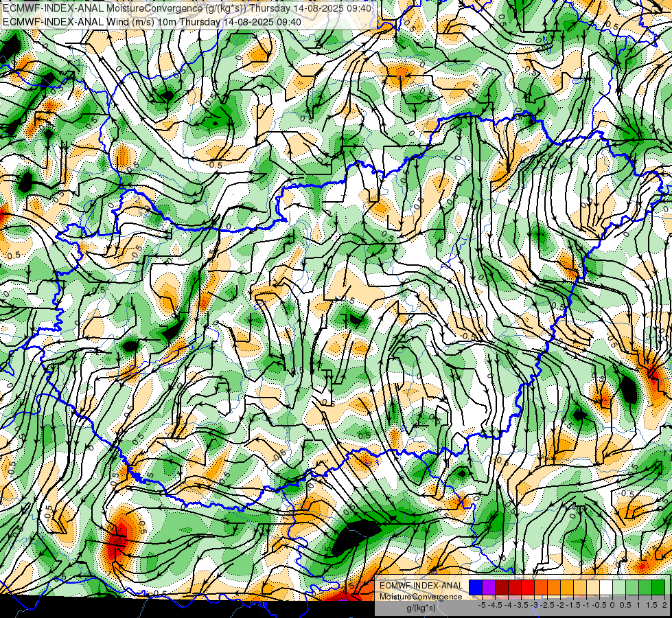The height and width of the screenshot is (618, 672).
Task: Select the legend swatch between -4 and -3.5
Action: [515, 587]
